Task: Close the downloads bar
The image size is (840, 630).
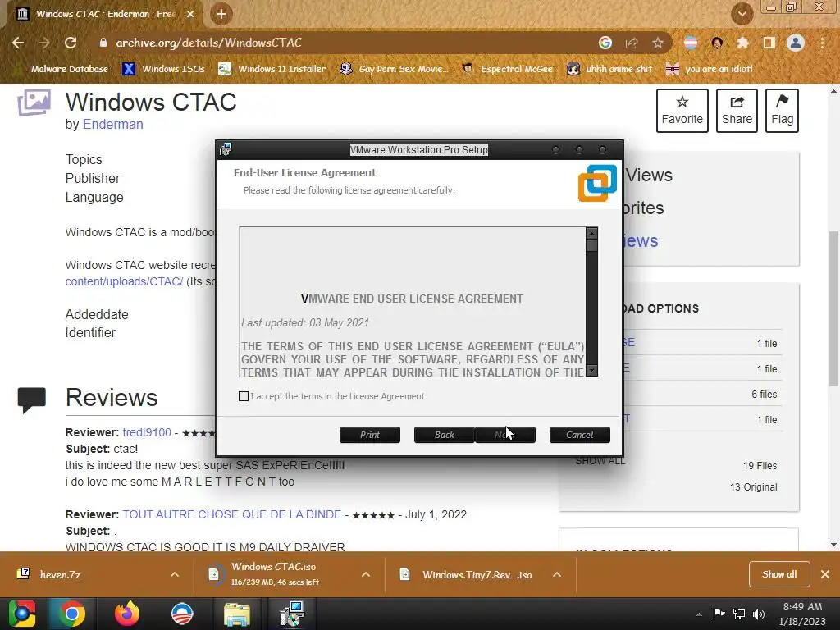Action: (x=825, y=574)
